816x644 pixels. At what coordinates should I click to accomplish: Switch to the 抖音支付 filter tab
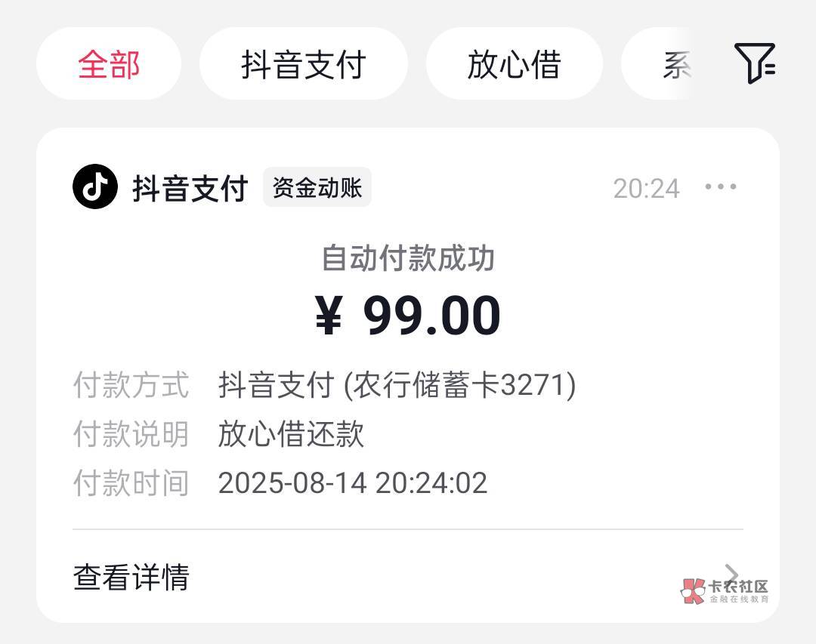303,64
